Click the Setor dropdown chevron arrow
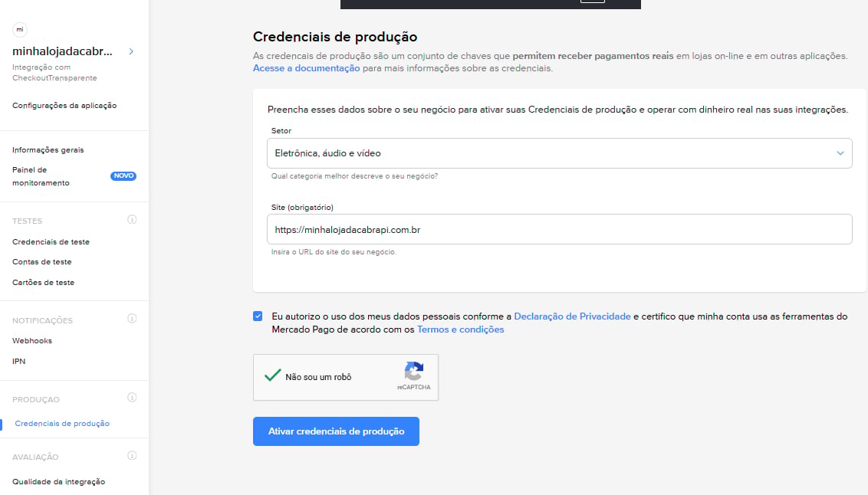The height and width of the screenshot is (495, 868). click(840, 153)
